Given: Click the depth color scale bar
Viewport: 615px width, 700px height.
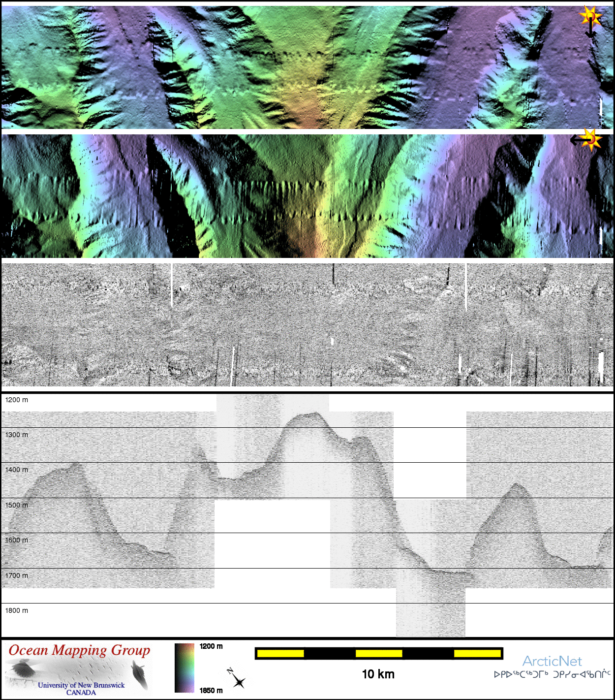Looking at the screenshot, I should point(184,668).
